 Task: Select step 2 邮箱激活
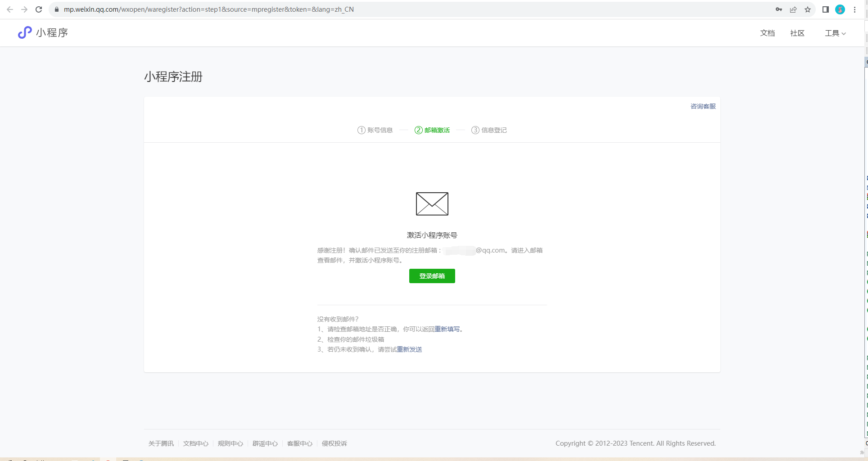pyautogui.click(x=432, y=130)
